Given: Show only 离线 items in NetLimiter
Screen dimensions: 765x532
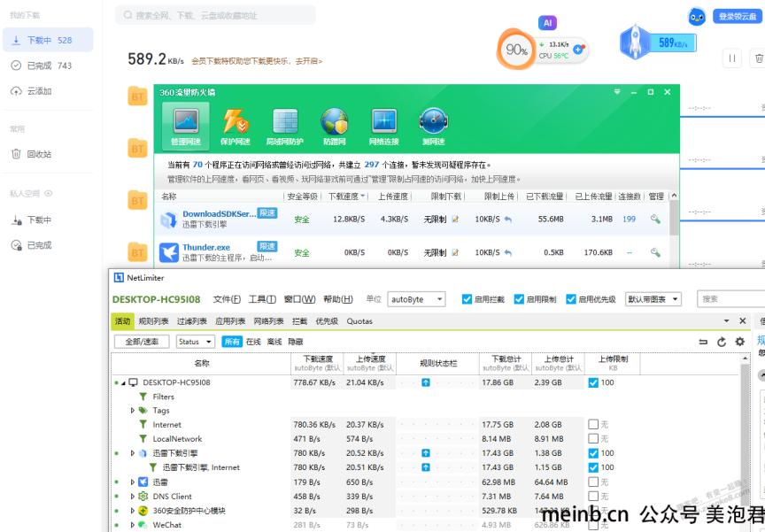Looking at the screenshot, I should [274, 342].
